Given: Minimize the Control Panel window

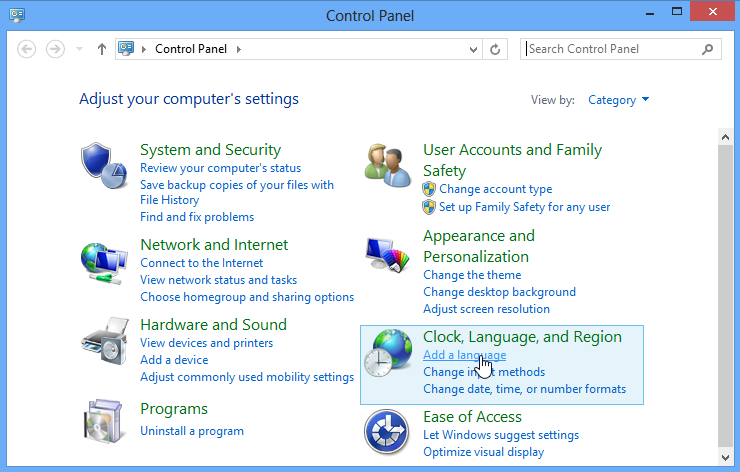Looking at the screenshot, I should click(650, 13).
